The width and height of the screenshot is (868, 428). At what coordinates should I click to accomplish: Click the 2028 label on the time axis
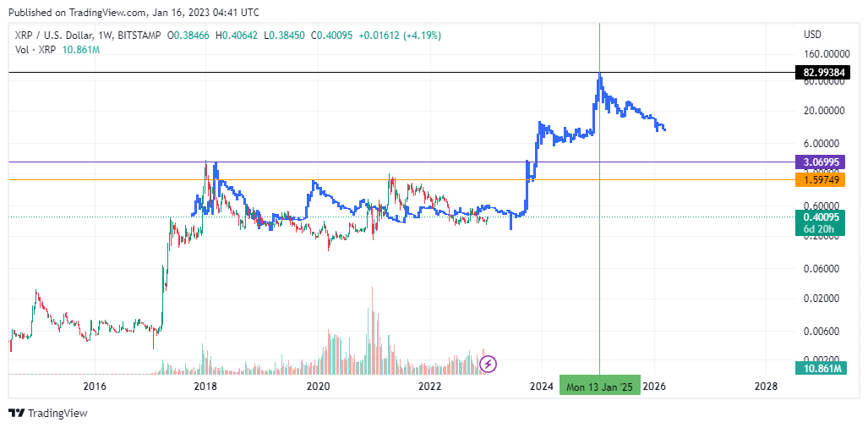click(766, 386)
